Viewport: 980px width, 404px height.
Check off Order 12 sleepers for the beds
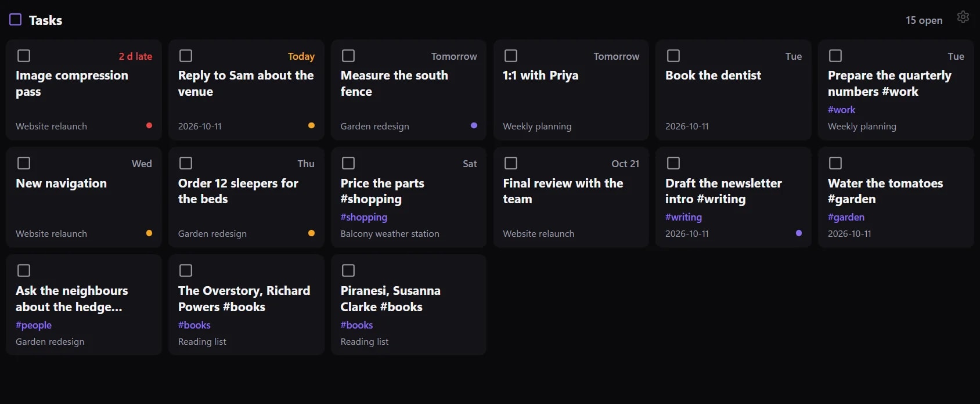pyautogui.click(x=186, y=163)
